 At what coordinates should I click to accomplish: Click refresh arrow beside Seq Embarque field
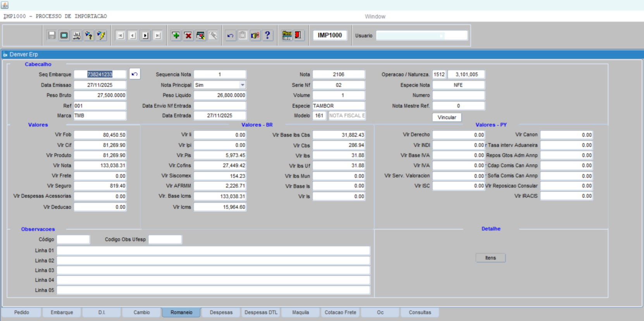tap(134, 74)
